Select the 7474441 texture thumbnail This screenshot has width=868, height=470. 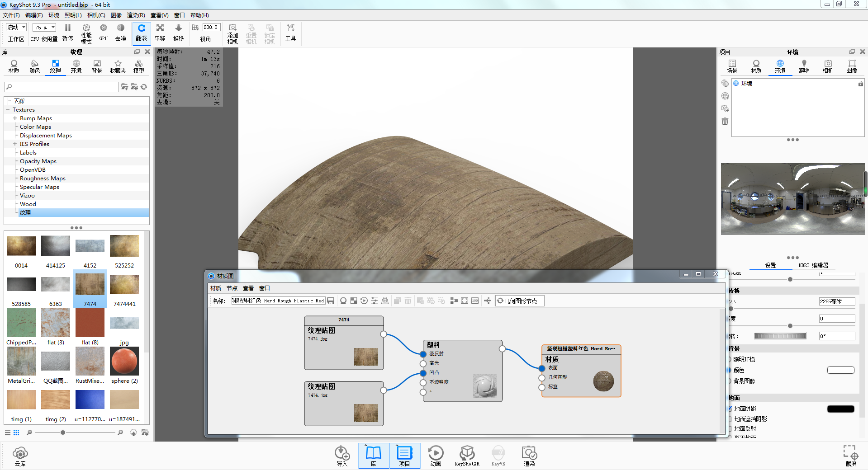124,289
